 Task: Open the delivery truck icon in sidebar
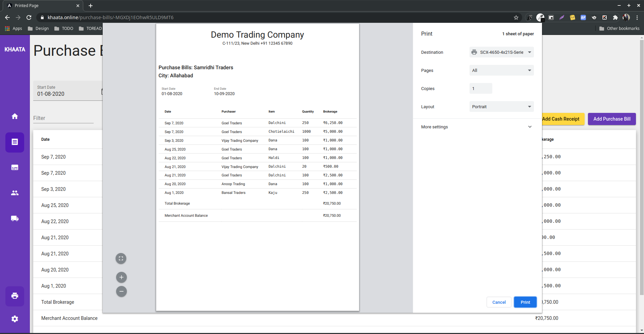pos(15,218)
